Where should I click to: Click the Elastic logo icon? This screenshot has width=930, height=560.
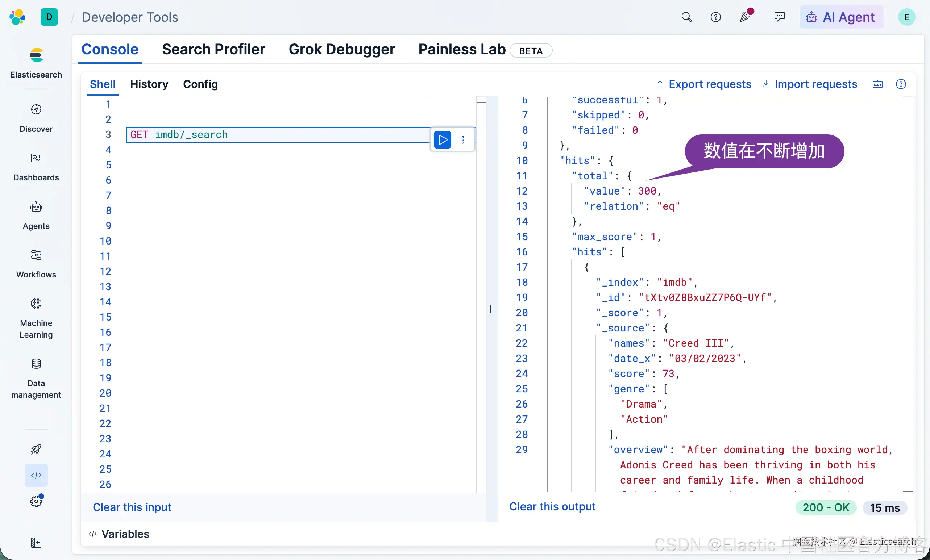17,17
